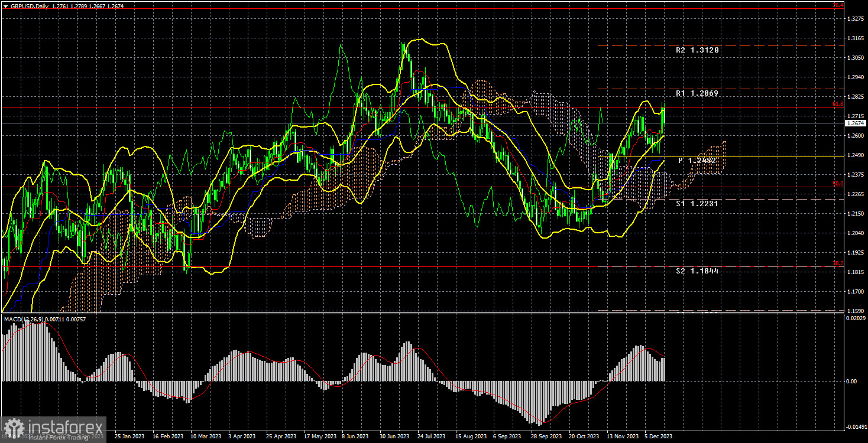This screenshot has height=443, width=868.
Task: Click the 17 May 2023 date label
Action: [x=320, y=437]
